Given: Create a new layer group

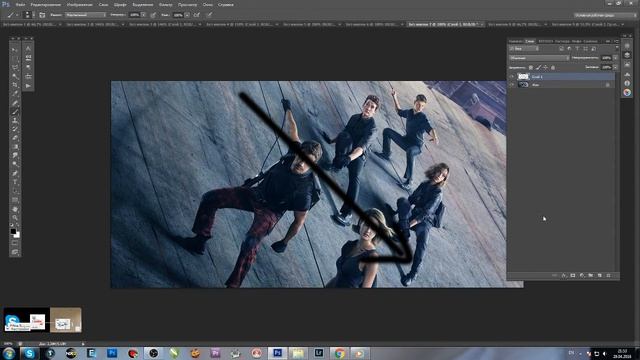Looking at the screenshot, I should pyautogui.click(x=591, y=276).
